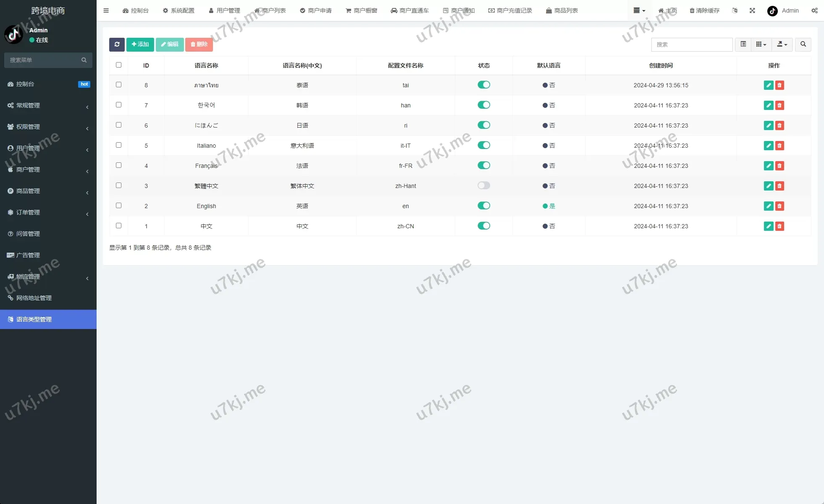Click the red trash icon for English row
This screenshot has height=504, width=824.
(779, 206)
